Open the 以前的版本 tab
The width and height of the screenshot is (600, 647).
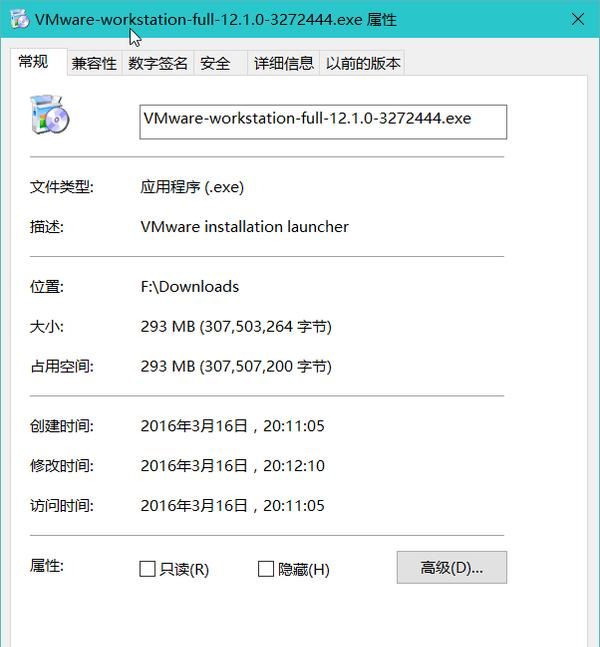[x=362, y=64]
